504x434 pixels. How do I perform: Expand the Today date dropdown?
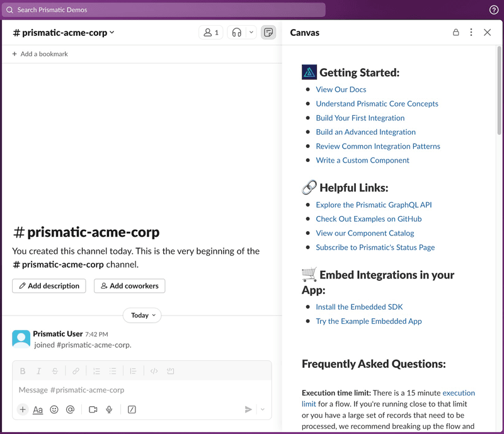(142, 316)
